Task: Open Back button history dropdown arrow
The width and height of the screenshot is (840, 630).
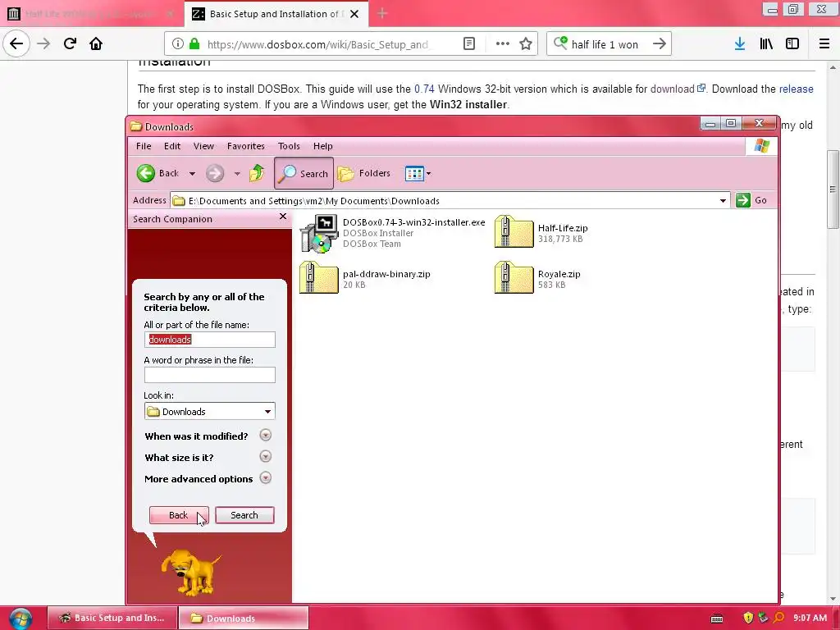Action: [192, 174]
